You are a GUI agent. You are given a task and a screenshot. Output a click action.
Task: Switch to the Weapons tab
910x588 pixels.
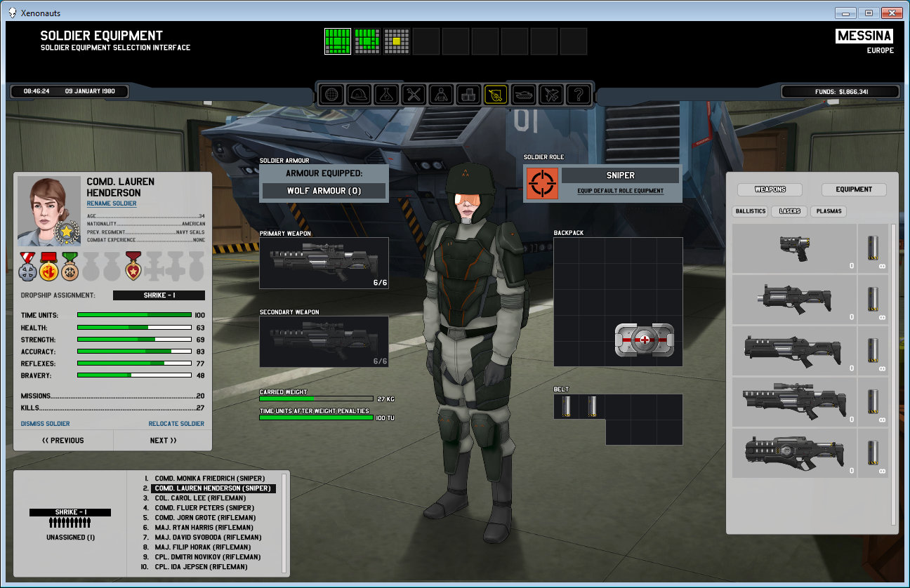770,189
